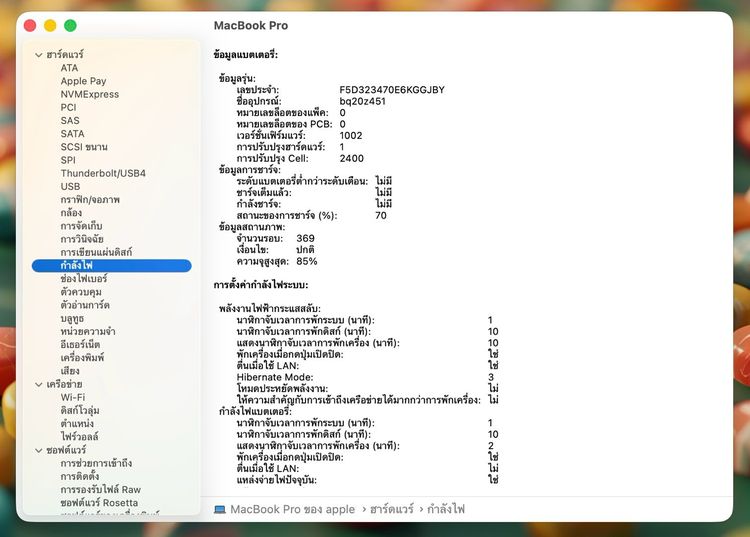Click the แหล่งจ่ายไฟปัจจุบัน label

(x=276, y=480)
